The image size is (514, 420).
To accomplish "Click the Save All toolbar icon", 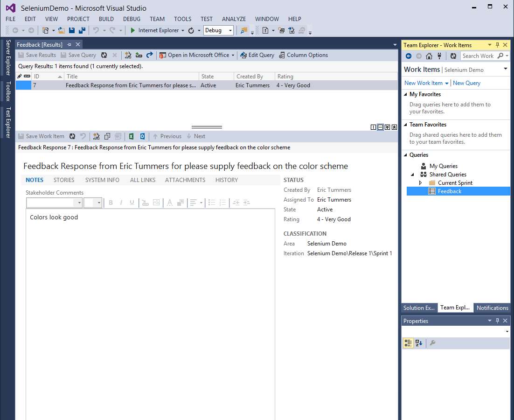I will (82, 30).
